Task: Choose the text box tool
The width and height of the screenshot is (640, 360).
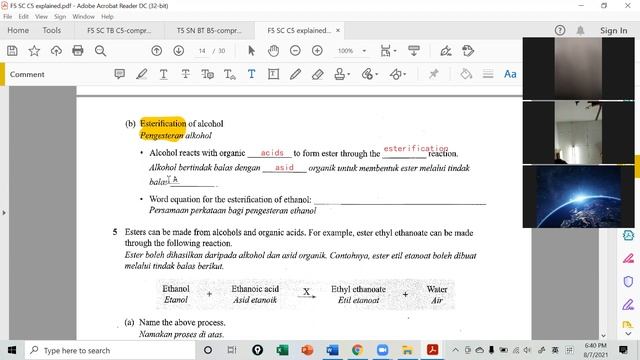Action: 273,74
